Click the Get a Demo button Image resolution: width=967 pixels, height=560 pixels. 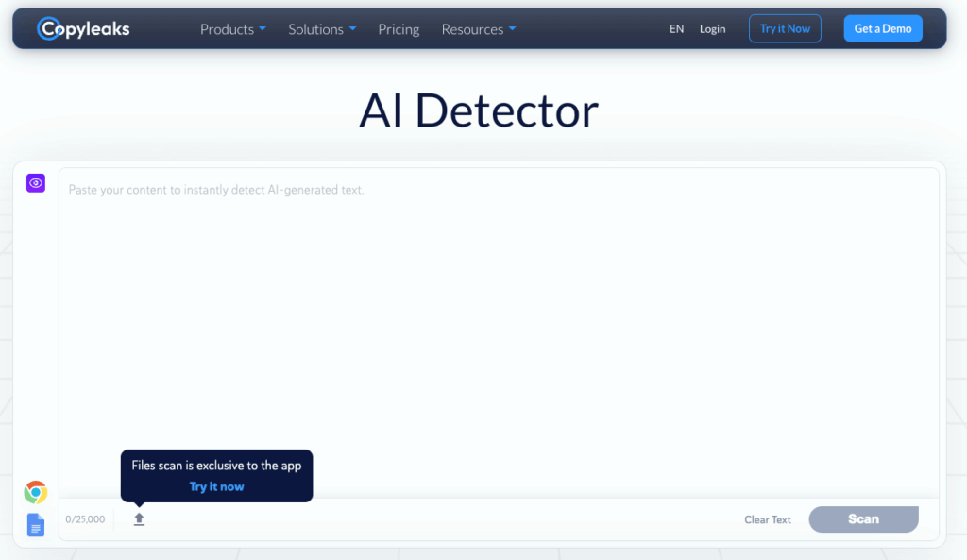[883, 28]
